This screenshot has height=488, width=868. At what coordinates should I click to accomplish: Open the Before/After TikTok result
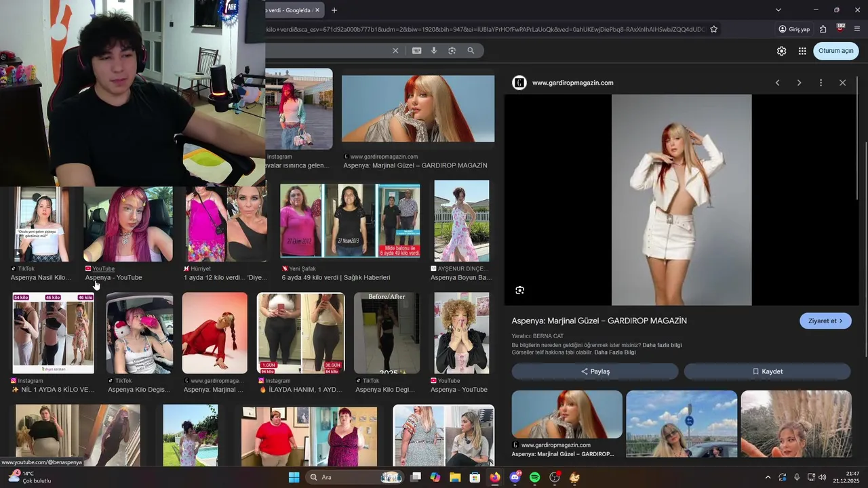pos(387,333)
